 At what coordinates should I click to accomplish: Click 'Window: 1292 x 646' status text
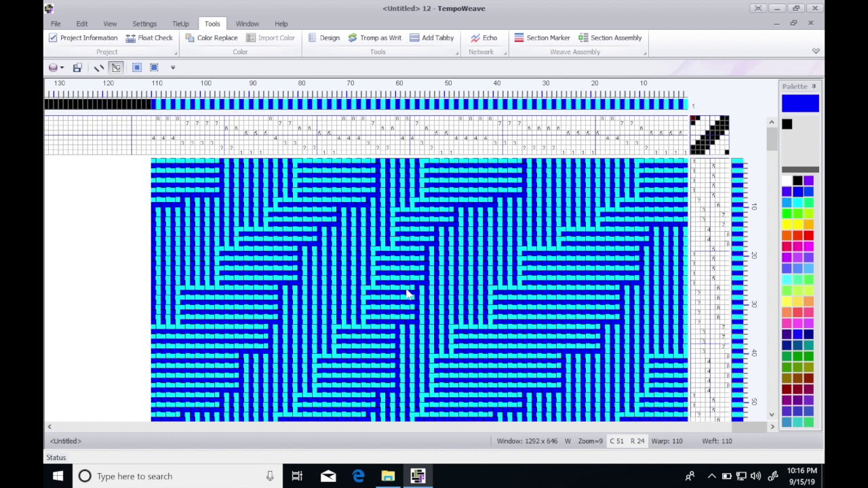[527, 441]
